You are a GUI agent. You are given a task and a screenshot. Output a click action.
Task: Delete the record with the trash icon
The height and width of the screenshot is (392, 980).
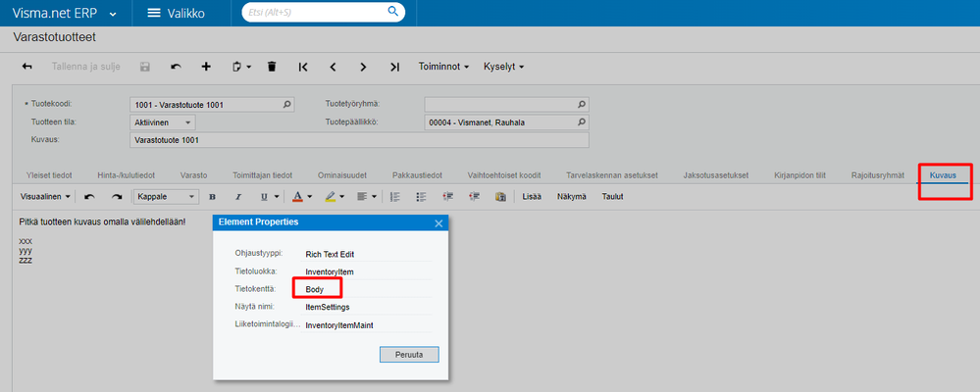(x=272, y=67)
